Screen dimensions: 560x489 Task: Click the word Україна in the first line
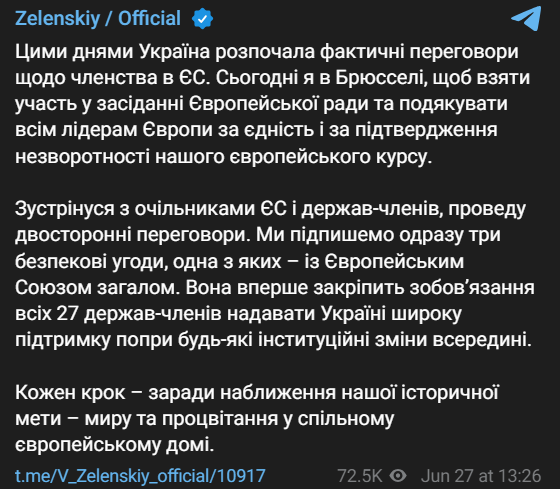(x=174, y=52)
